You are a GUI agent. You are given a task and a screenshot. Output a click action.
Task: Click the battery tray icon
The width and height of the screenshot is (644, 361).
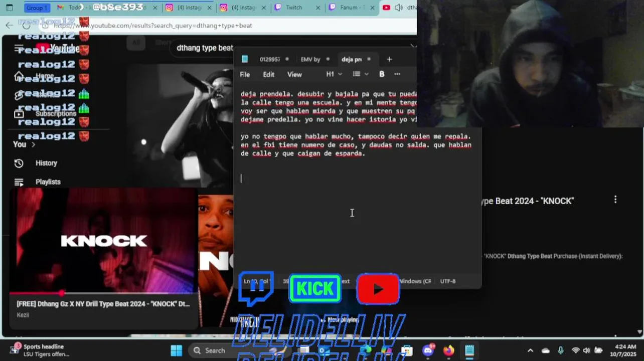(598, 350)
